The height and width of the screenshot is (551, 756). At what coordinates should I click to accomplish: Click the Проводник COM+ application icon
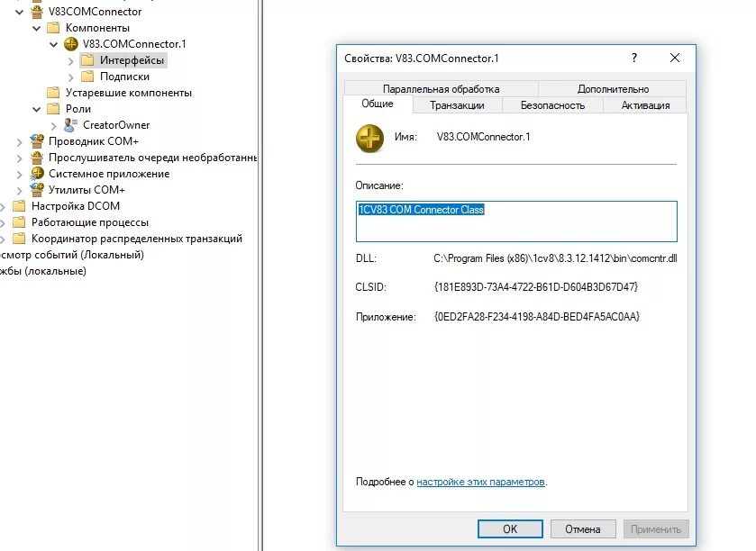tap(37, 141)
